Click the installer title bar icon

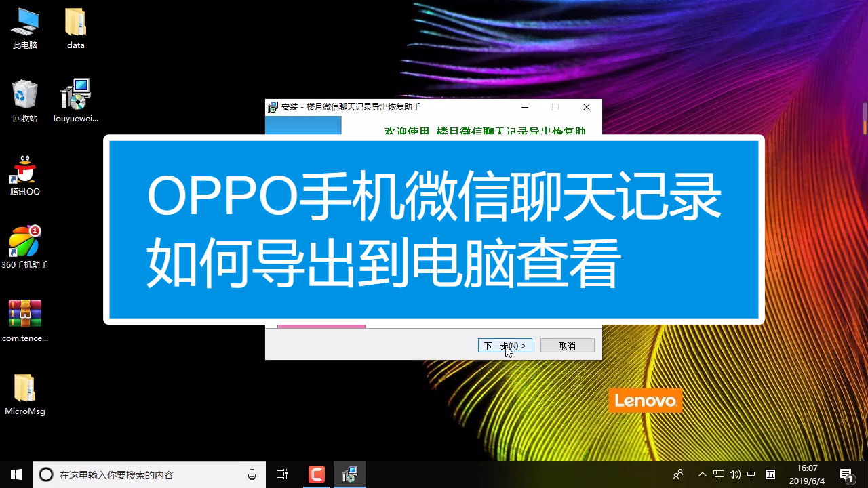pyautogui.click(x=273, y=107)
